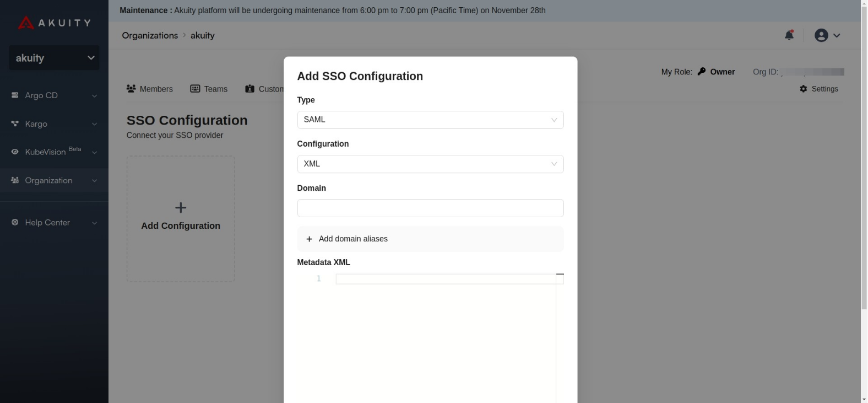Expand the Argo CD menu chevron
868x403 pixels.
click(94, 96)
